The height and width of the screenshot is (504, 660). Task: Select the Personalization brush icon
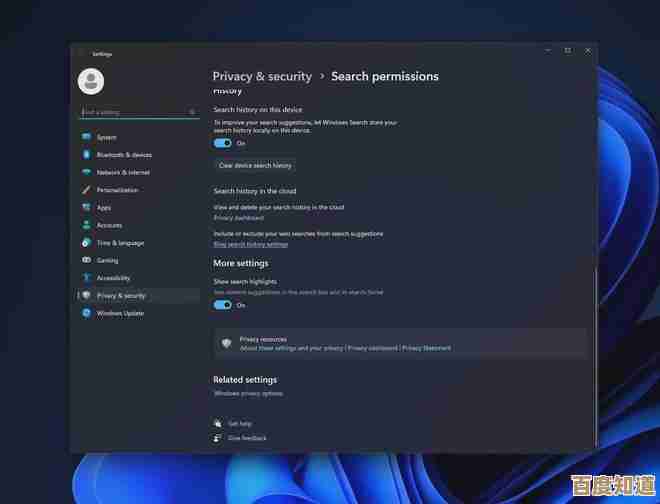tap(86, 189)
